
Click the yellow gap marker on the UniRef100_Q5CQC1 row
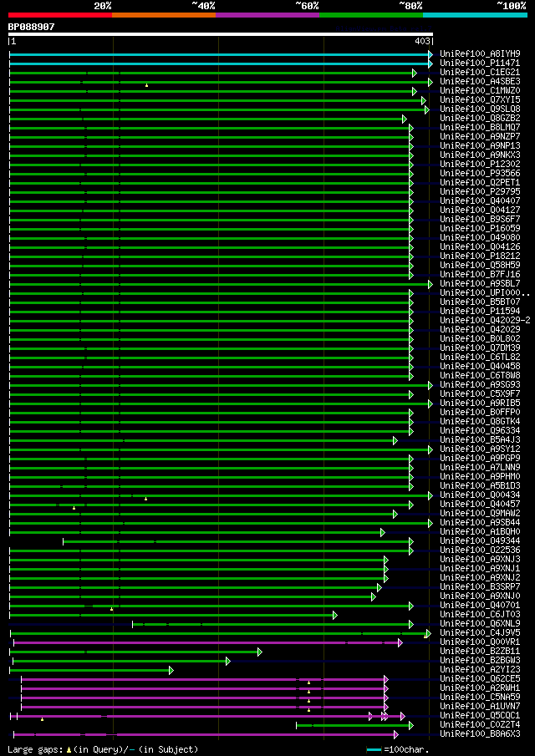pos(42,719)
